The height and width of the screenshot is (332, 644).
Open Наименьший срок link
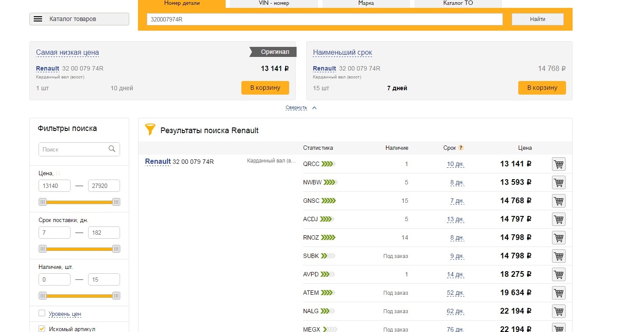[x=343, y=53]
